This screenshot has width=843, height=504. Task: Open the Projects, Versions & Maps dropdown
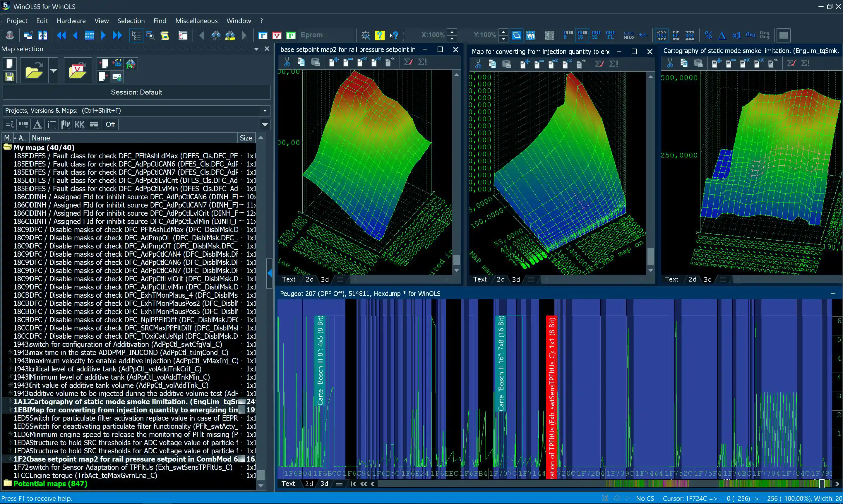[265, 111]
